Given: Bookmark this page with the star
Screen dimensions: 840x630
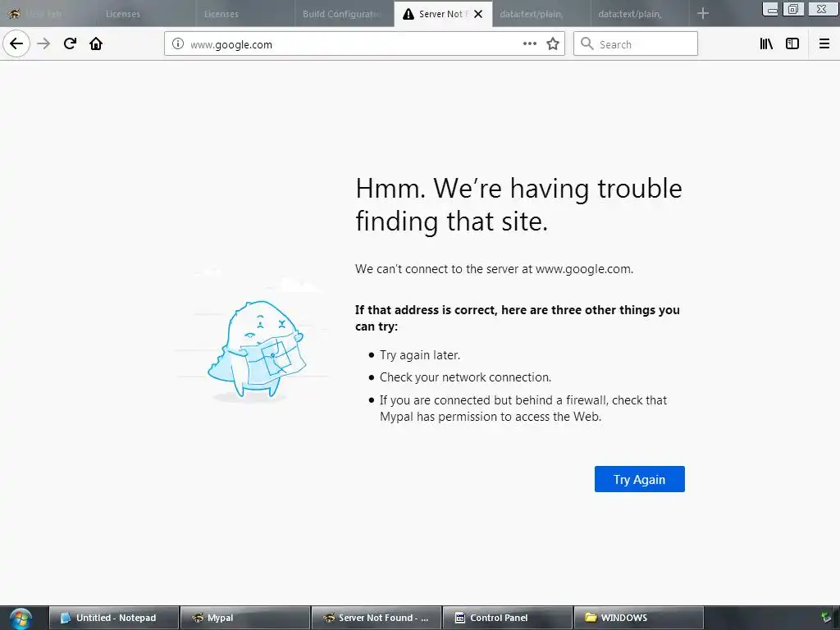Looking at the screenshot, I should (553, 44).
